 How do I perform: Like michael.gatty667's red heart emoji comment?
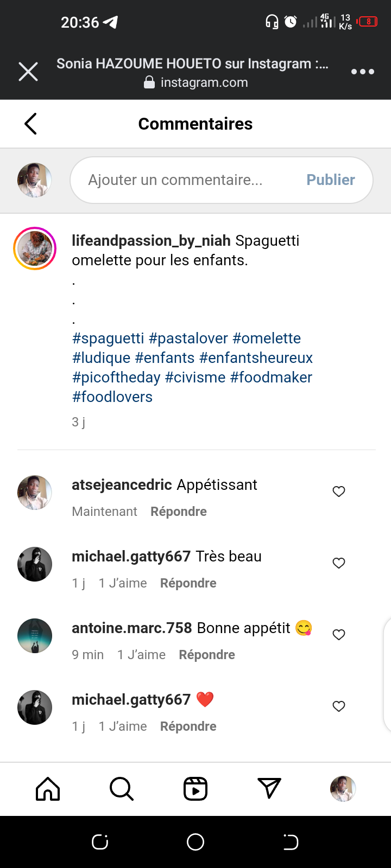[x=339, y=706]
